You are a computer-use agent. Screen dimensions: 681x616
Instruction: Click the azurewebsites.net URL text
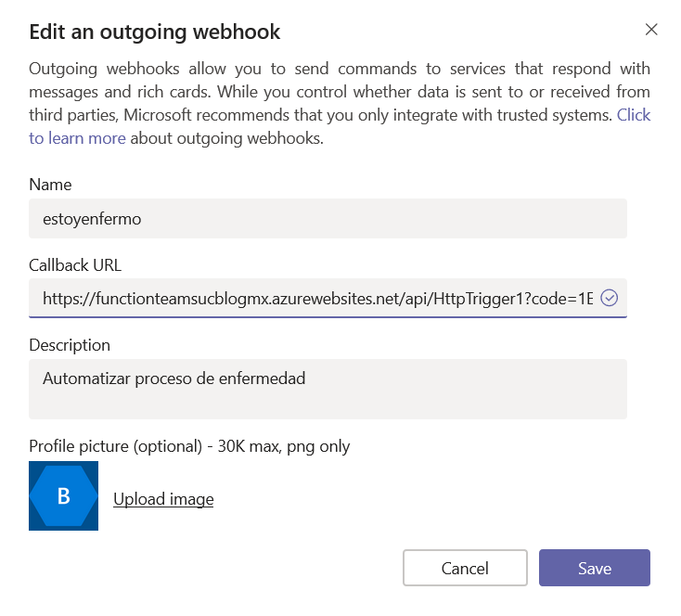[315, 299]
